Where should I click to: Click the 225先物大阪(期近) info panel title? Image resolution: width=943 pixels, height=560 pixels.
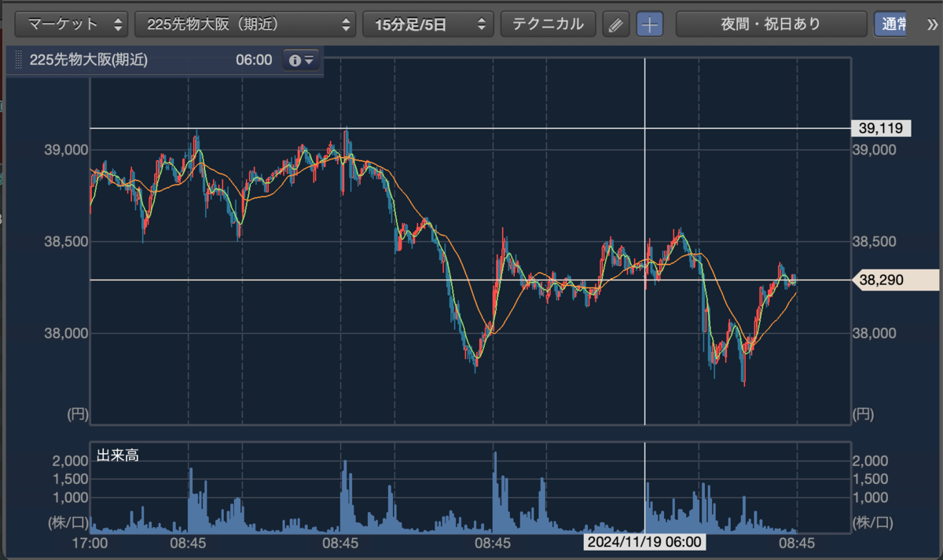[88, 60]
